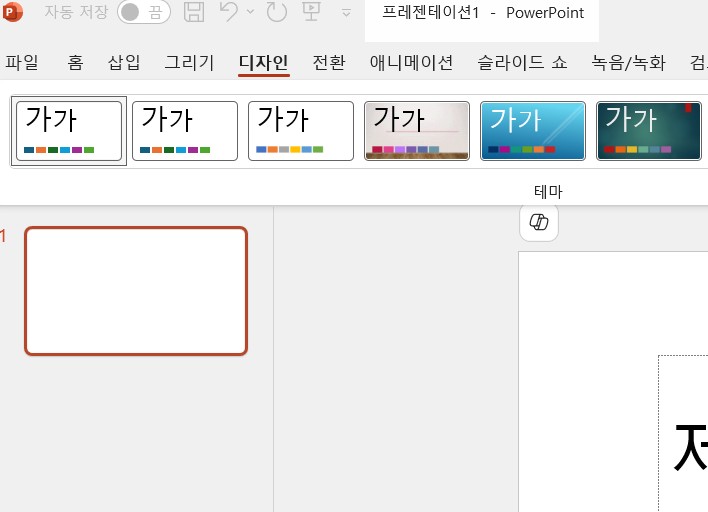Click the Copilot icon above the slide
708x512 pixels.
point(539,222)
